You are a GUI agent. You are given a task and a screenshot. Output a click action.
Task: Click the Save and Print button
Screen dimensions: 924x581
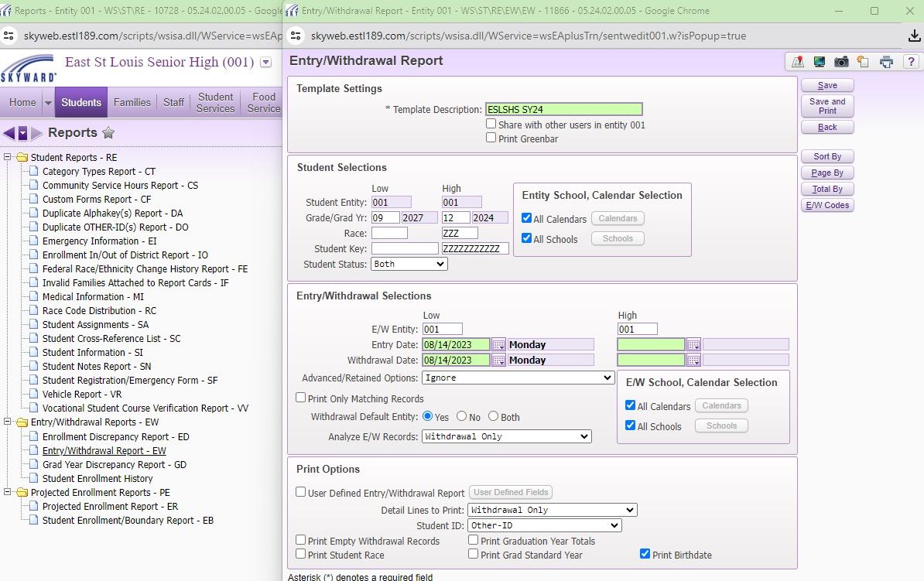pos(827,106)
